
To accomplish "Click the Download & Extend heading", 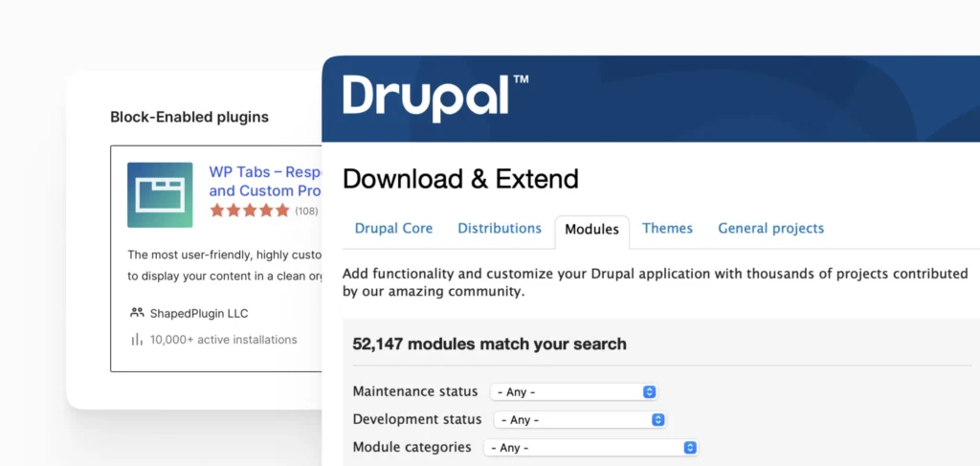I will 460,179.
